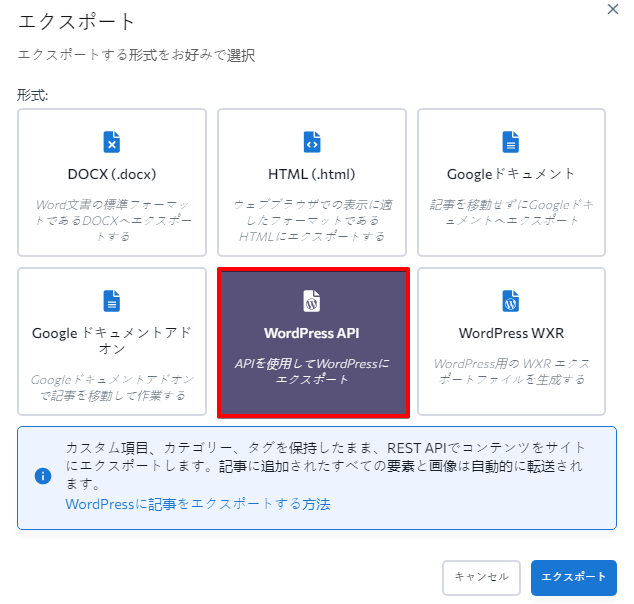634x604 pixels.
Task: Click the WordPress用の WXR description text
Action: (x=511, y=372)
